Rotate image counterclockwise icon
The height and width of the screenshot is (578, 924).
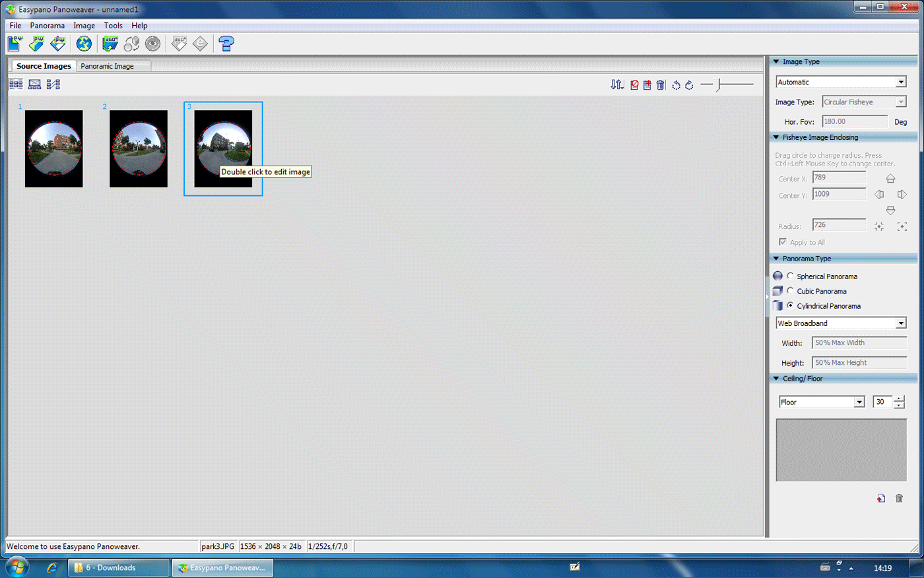tap(676, 84)
